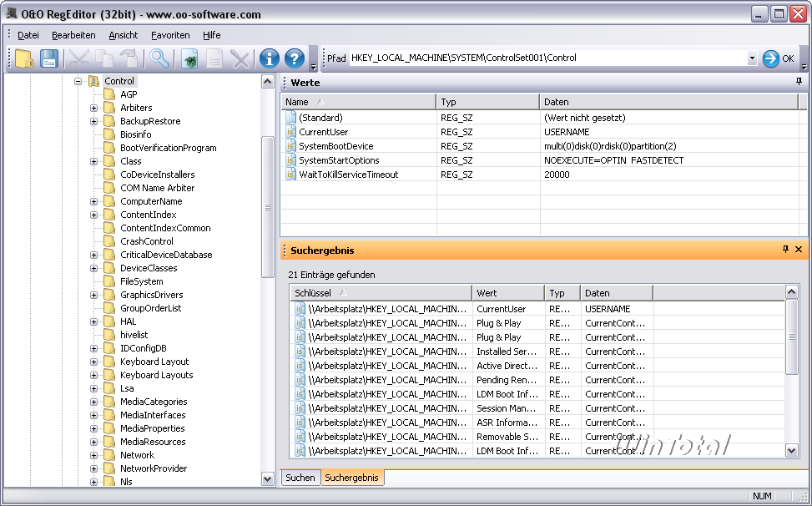This screenshot has height=506, width=812.
Task: Click the question mark help icon
Action: (x=294, y=58)
